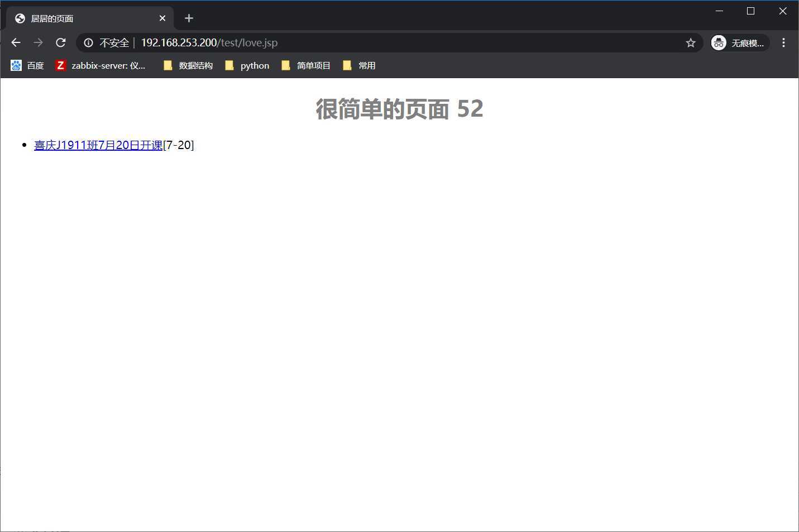View site info for the insecure connection
Screen dimensions: 799x532
tap(88, 42)
